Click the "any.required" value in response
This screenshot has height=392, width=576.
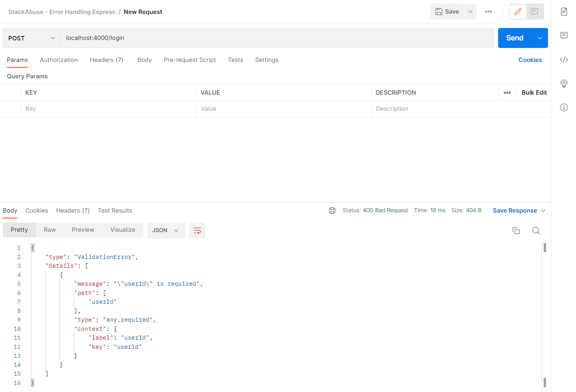click(x=128, y=320)
